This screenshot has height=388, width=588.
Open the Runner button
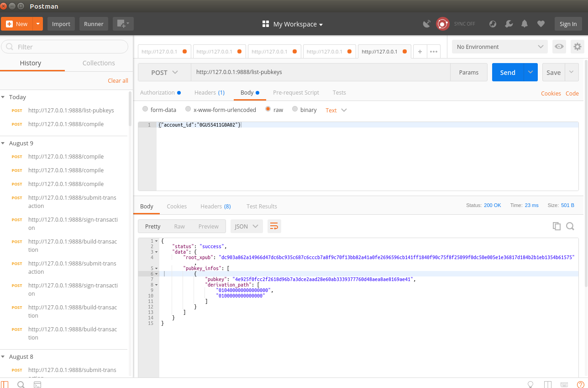click(x=94, y=24)
